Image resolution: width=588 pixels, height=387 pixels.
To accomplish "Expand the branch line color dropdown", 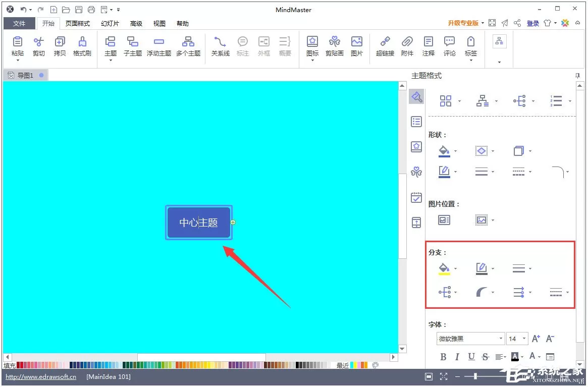I will 493,268.
